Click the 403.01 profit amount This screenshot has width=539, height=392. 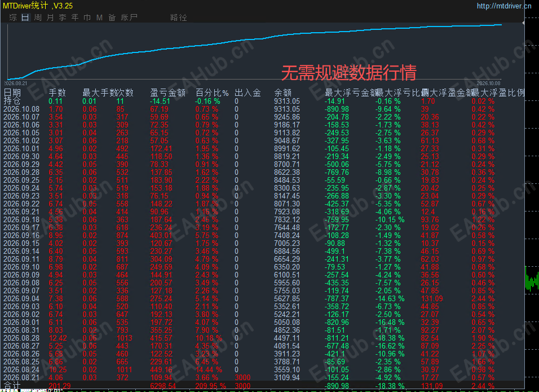coord(161,236)
